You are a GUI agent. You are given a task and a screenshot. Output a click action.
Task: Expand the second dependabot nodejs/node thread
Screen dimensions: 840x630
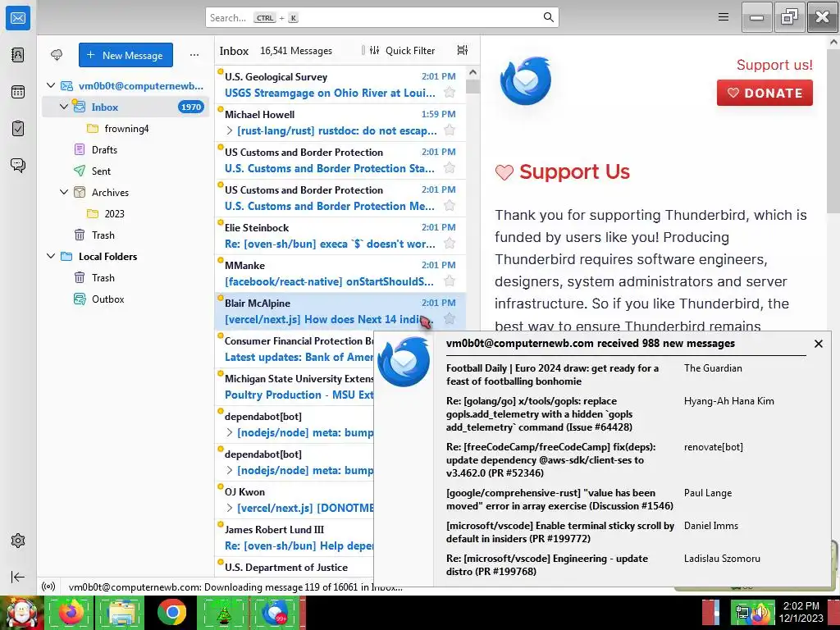(x=230, y=470)
